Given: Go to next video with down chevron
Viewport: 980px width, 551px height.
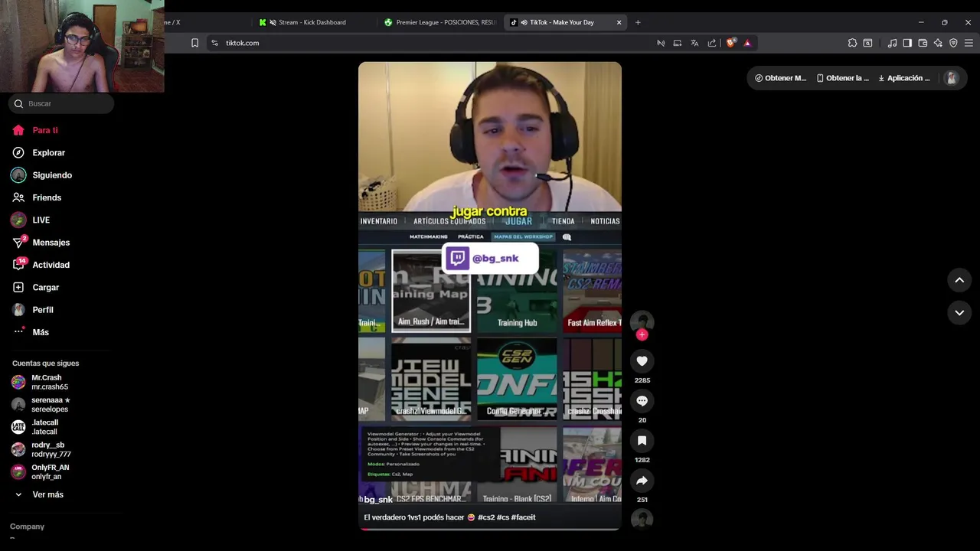Looking at the screenshot, I should [959, 312].
